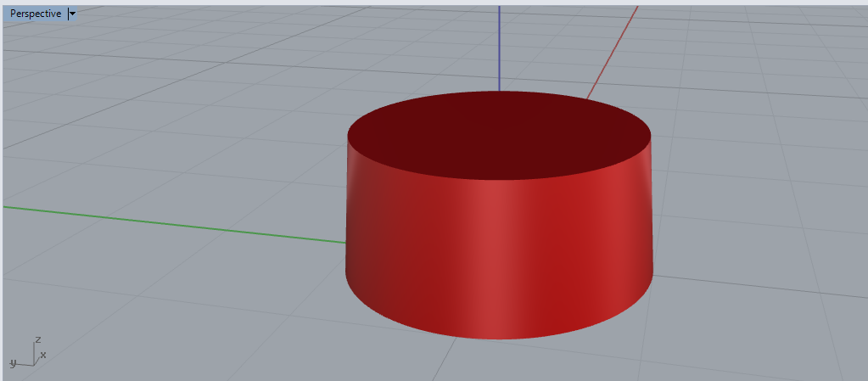Click the Perspective viewport title label

[x=36, y=14]
